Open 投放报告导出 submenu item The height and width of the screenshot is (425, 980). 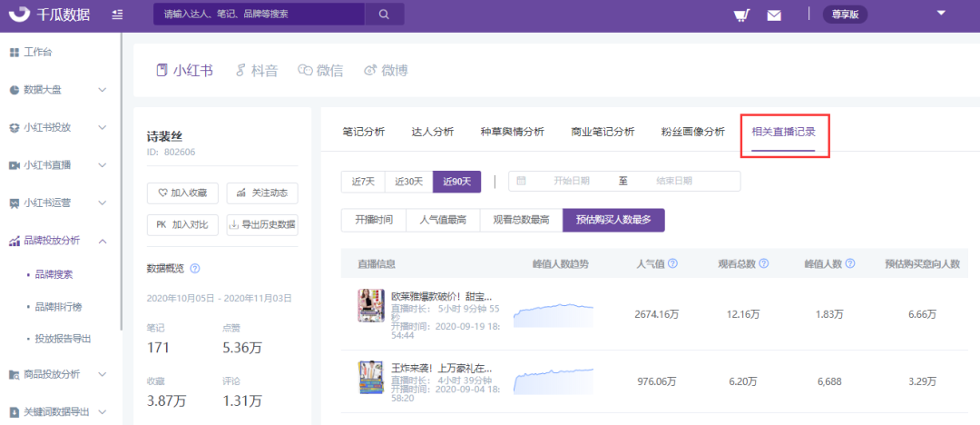(64, 339)
